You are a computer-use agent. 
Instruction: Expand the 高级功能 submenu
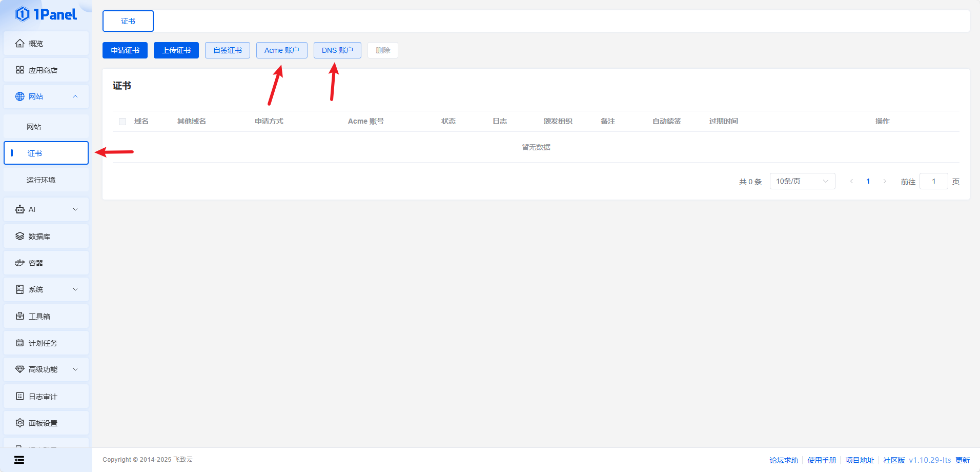75,369
